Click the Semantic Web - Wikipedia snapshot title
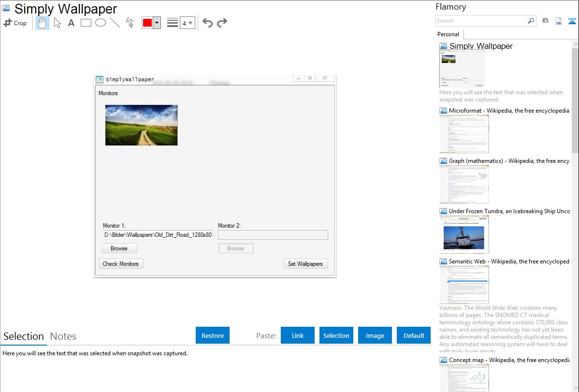The image size is (579, 392). [509, 261]
